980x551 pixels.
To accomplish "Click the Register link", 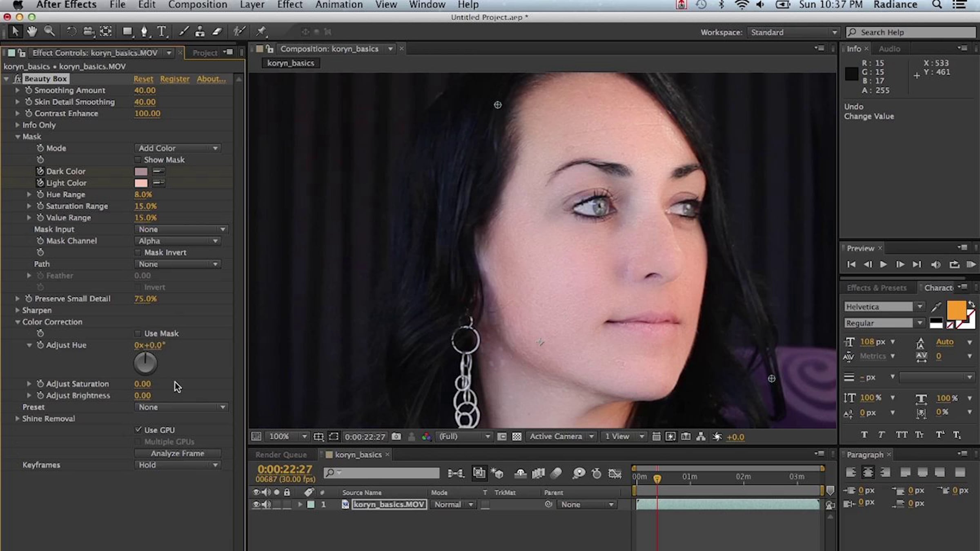I will click(175, 79).
